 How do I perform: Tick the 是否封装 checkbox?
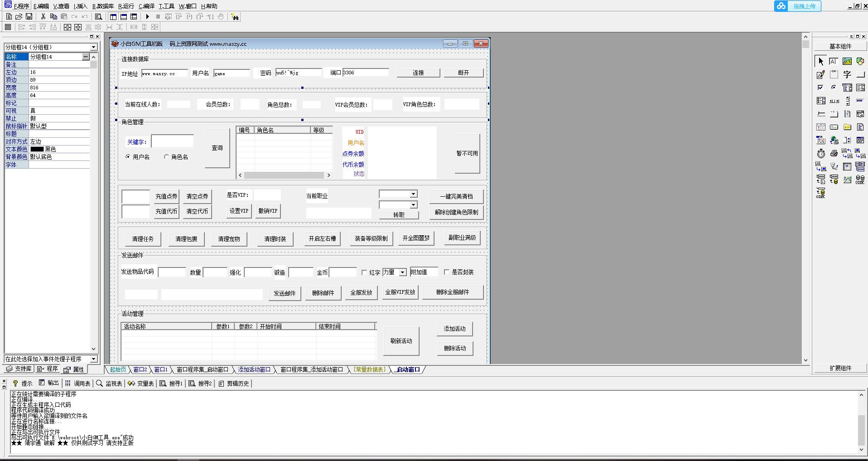(x=447, y=272)
